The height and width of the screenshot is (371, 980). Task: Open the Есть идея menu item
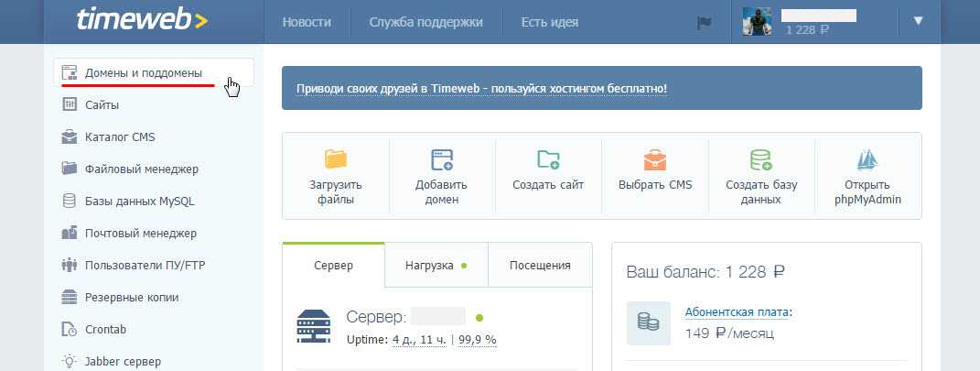point(549,22)
